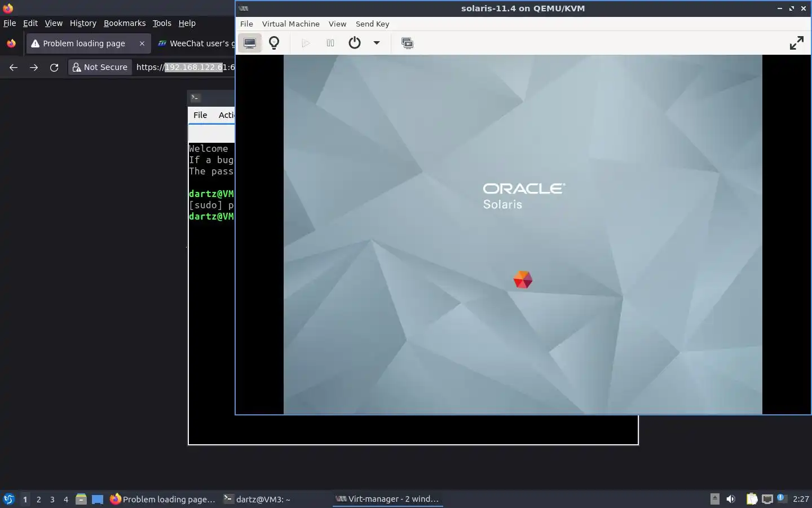Activate Firefox Problem loading page taskbar entry
The image size is (812, 508).
pyautogui.click(x=163, y=499)
